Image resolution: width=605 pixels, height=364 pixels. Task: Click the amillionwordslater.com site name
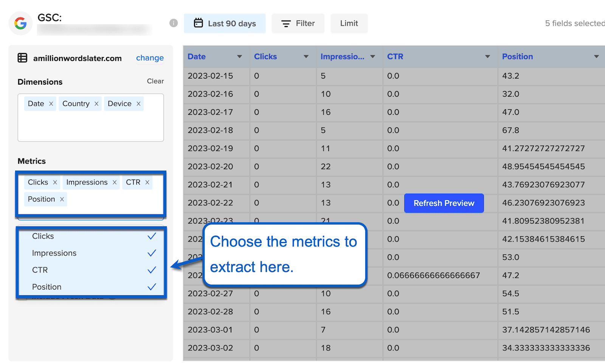click(x=78, y=58)
